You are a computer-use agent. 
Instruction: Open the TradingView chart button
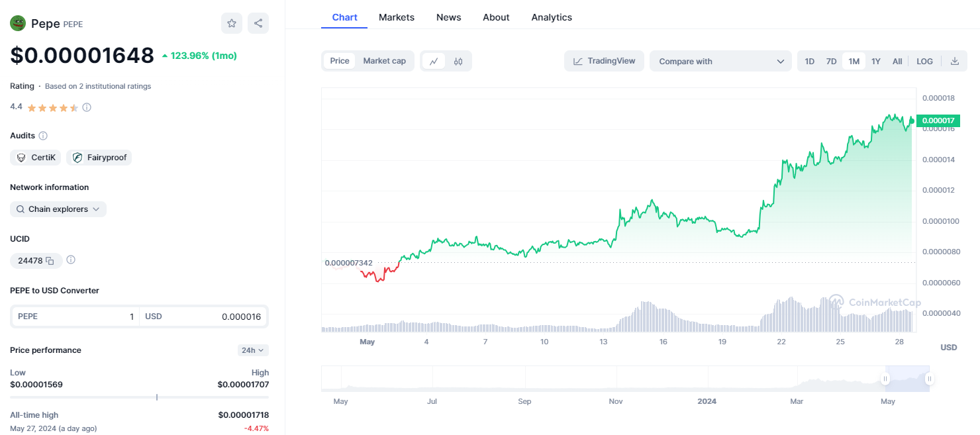[x=604, y=61]
